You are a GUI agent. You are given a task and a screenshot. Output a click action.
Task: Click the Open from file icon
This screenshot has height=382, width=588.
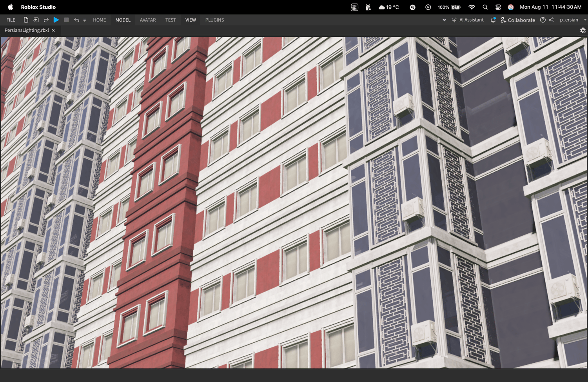click(x=36, y=20)
